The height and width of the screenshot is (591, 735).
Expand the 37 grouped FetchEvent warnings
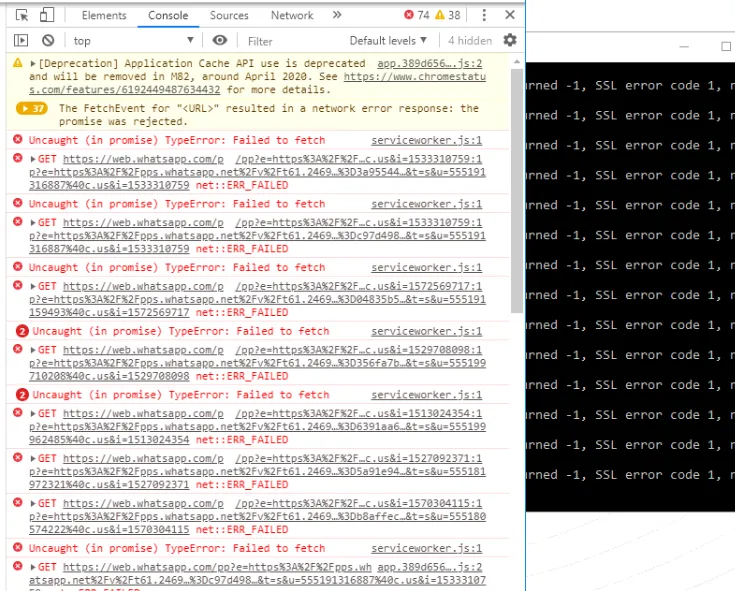[x=32, y=109]
